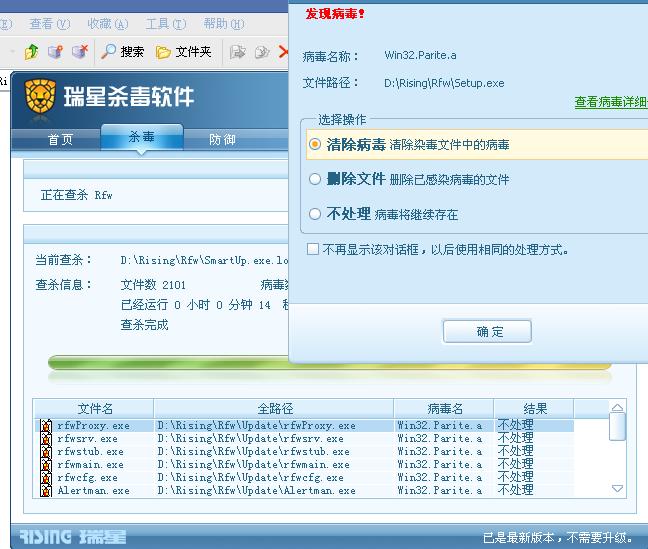This screenshot has width=648, height=549.
Task: Select the rfwcfg.exe file name
Action: coord(87,477)
